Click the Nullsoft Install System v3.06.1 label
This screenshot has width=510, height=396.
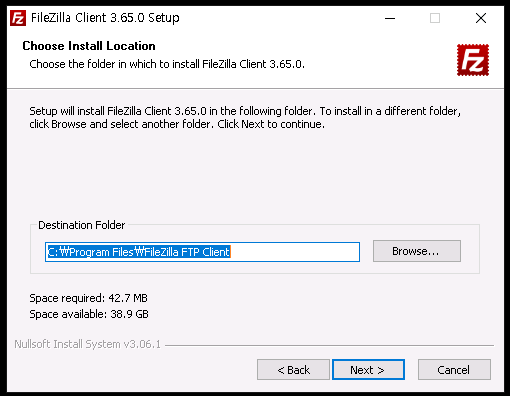(x=87, y=344)
